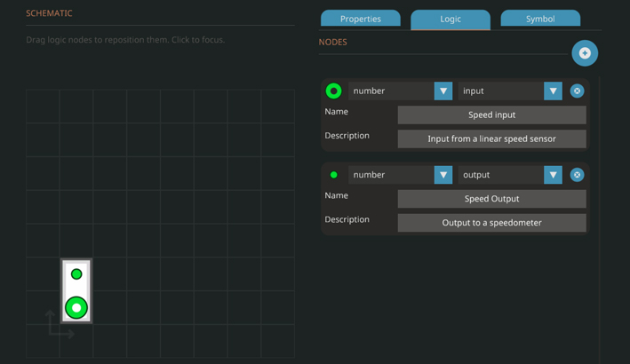This screenshot has height=364, width=630.
Task: Click the add node plus button
Action: click(585, 53)
